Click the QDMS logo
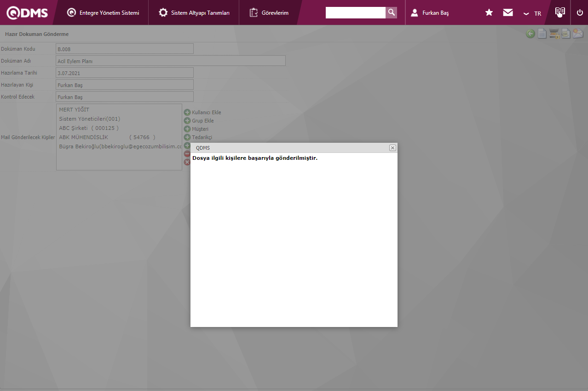This screenshot has width=588, height=391. pos(27,13)
